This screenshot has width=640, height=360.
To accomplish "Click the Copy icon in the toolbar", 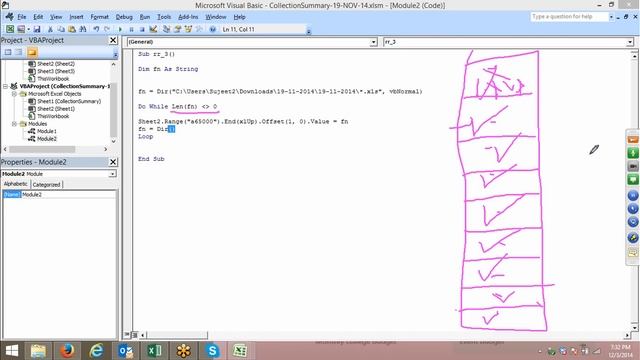I will click(x=61, y=29).
